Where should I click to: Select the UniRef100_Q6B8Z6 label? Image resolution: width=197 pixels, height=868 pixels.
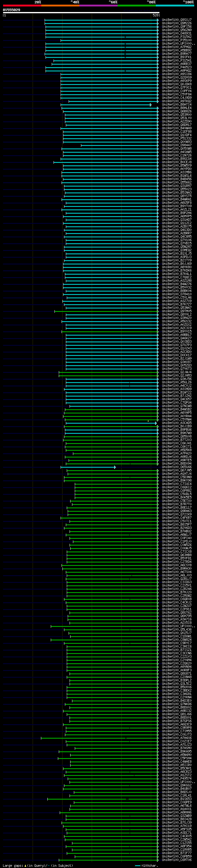pos(177,111)
